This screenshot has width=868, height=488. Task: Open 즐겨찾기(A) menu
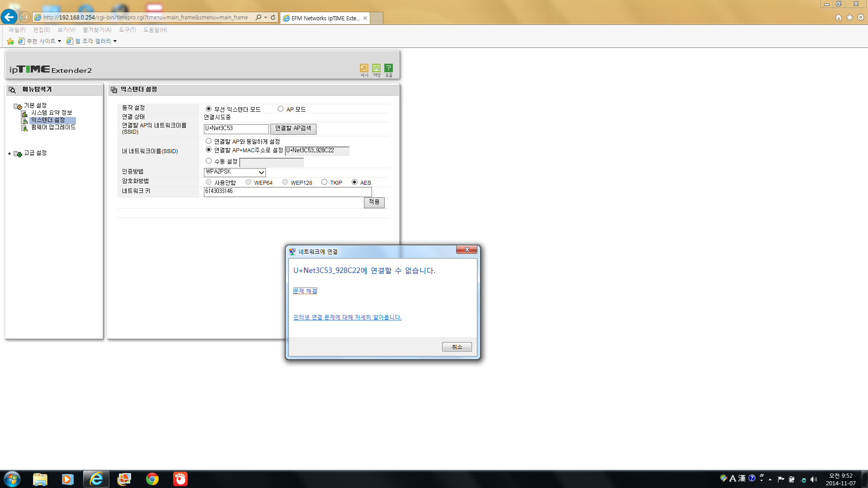pyautogui.click(x=97, y=30)
